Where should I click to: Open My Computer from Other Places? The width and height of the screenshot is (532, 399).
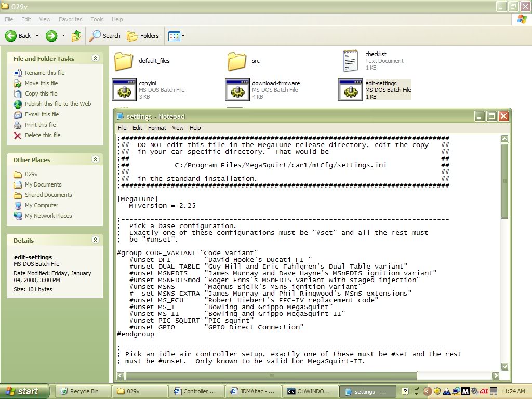[41, 205]
